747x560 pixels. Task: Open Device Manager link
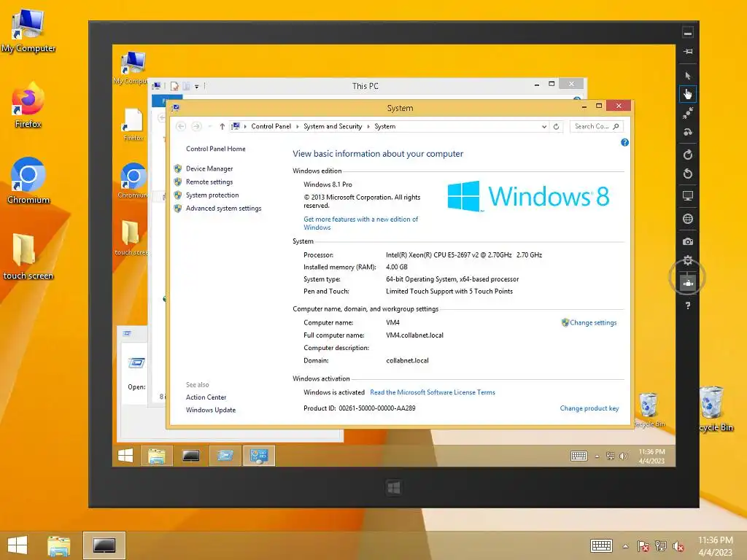click(x=209, y=168)
